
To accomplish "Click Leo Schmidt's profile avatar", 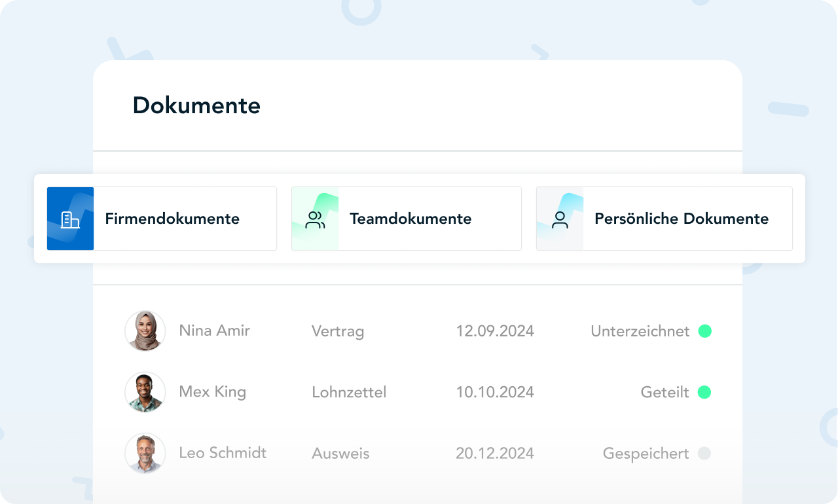I will click(x=145, y=453).
